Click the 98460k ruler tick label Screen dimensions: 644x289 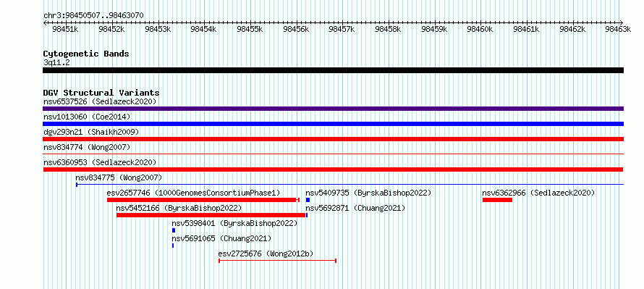coord(481,29)
